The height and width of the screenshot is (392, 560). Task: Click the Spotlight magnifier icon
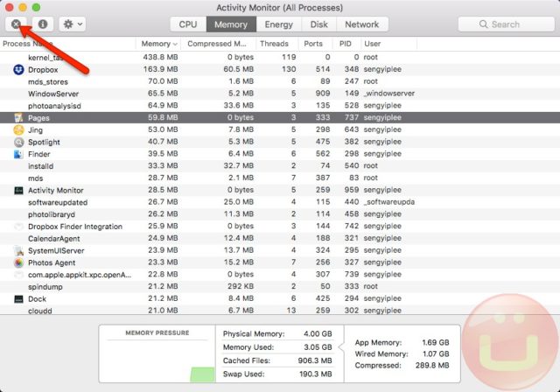[18, 142]
